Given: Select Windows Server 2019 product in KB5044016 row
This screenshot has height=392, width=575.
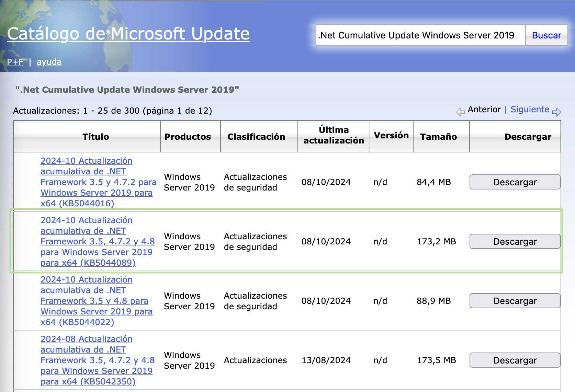Looking at the screenshot, I should coord(189,182).
